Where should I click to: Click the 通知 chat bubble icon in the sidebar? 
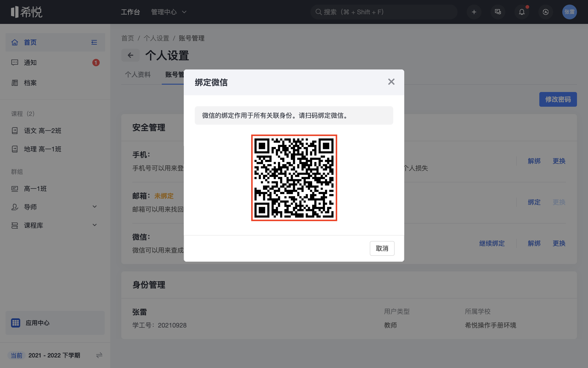[x=14, y=63]
